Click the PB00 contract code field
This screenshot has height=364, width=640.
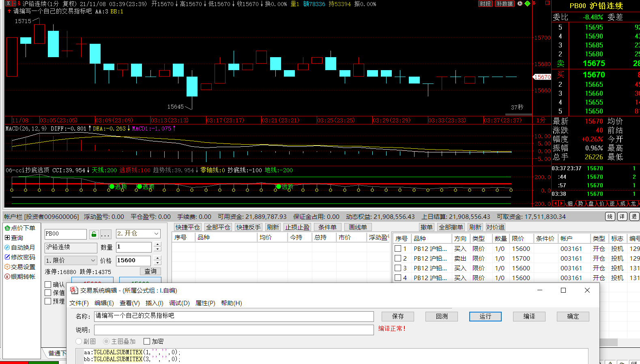tap(66, 234)
